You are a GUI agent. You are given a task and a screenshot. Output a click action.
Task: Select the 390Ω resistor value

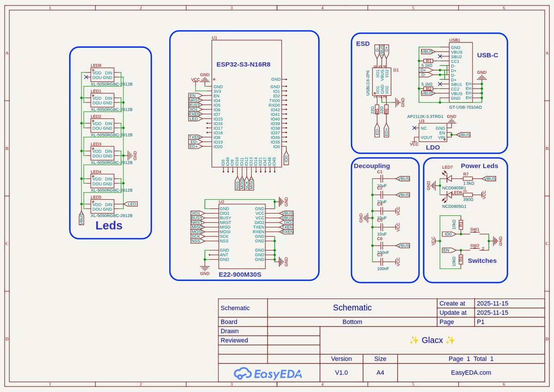[x=468, y=200]
